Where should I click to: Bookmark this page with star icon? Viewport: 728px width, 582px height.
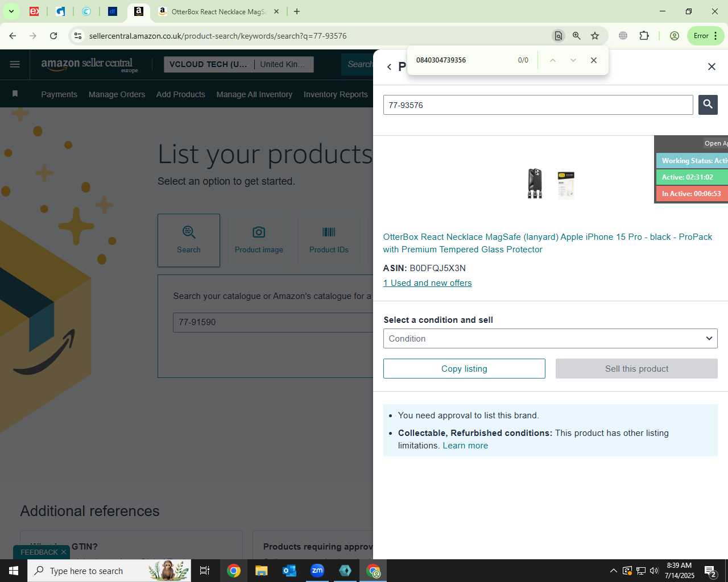(595, 36)
